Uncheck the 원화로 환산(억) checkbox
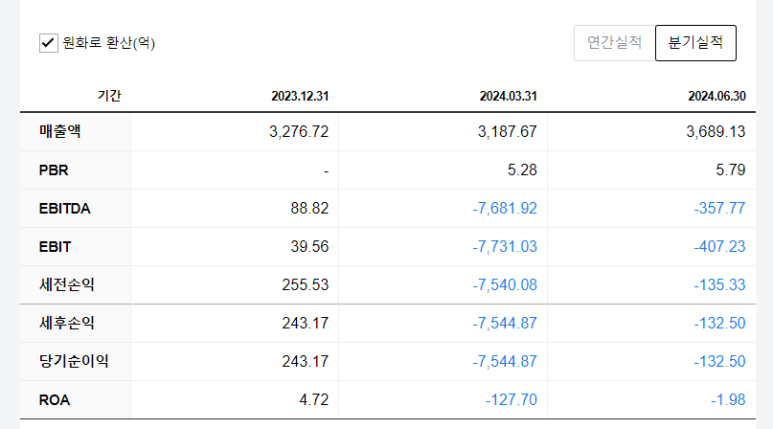The height and width of the screenshot is (429, 773). point(48,43)
